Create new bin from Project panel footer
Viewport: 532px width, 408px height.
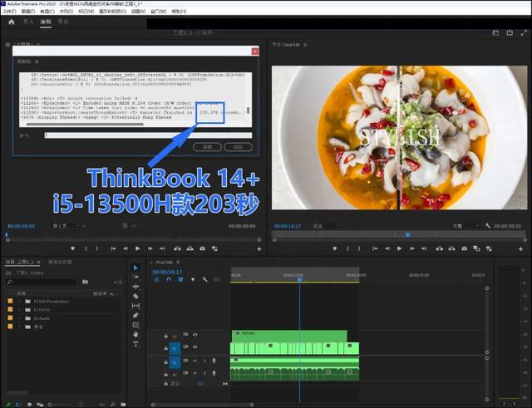pyautogui.click(x=123, y=405)
